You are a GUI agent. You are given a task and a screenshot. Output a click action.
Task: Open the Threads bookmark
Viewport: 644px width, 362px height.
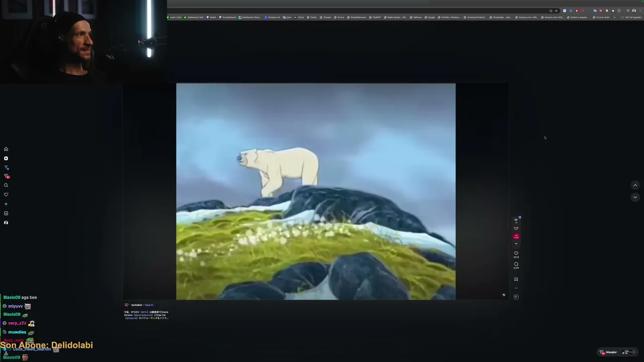coord(326,18)
